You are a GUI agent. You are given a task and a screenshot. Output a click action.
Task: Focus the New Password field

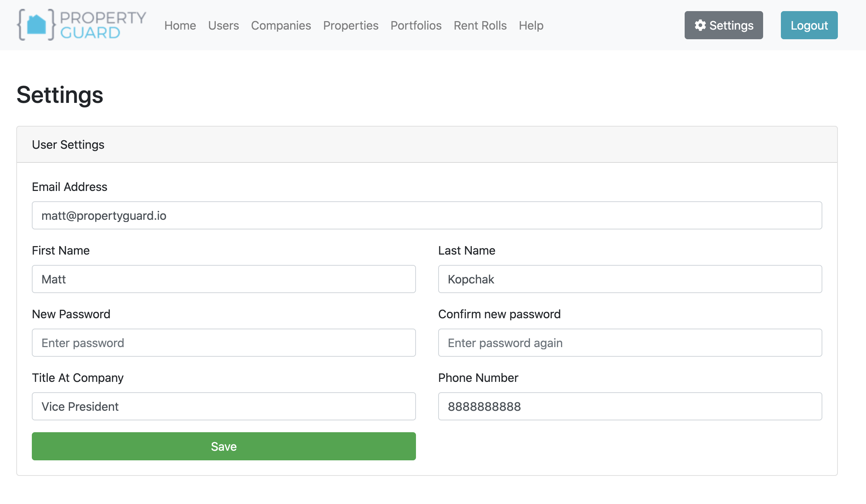pyautogui.click(x=223, y=343)
